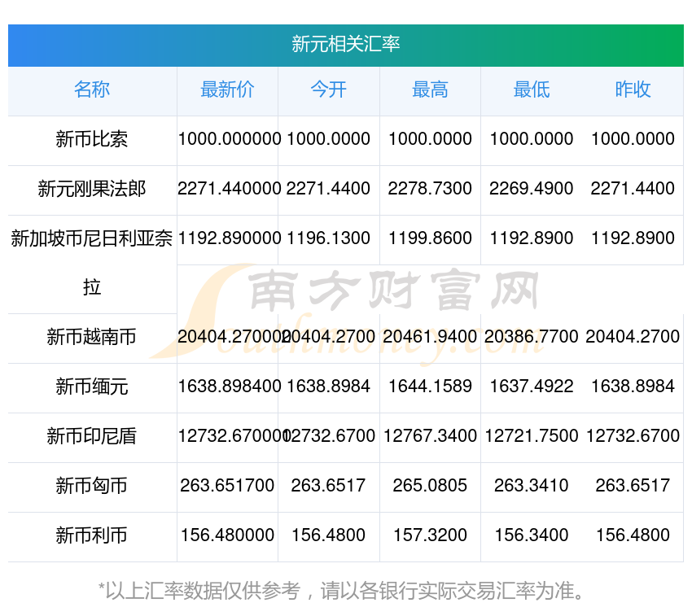Click low value 263.3410

(x=532, y=486)
